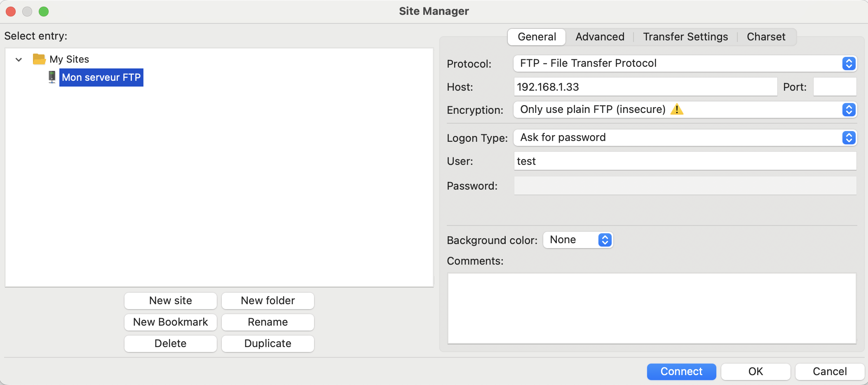868x385 pixels.
Task: Open the Background color selector
Action: [x=578, y=240]
